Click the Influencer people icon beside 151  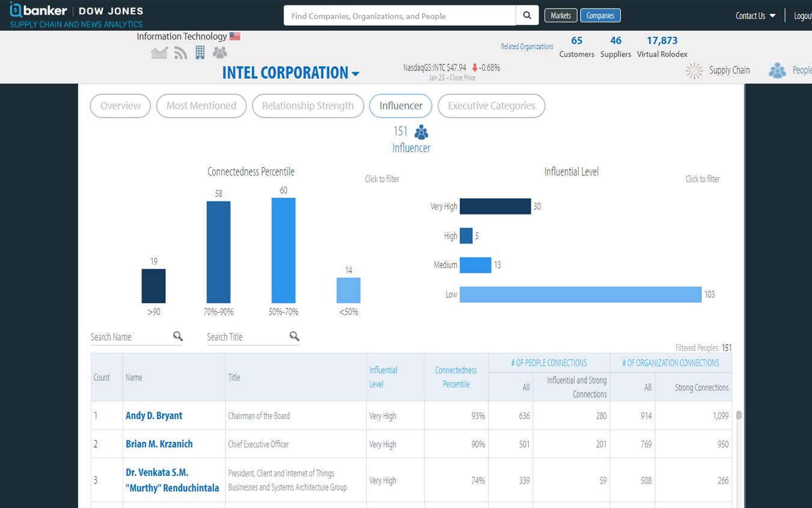tap(421, 132)
